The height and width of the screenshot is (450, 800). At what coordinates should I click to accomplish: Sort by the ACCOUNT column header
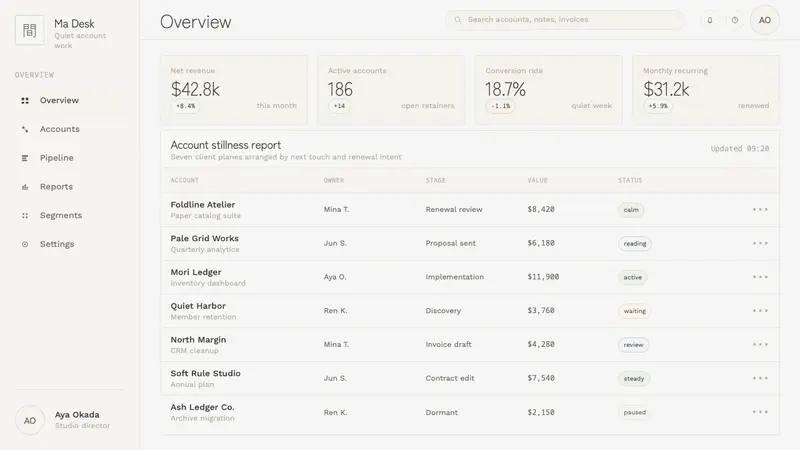click(x=185, y=180)
